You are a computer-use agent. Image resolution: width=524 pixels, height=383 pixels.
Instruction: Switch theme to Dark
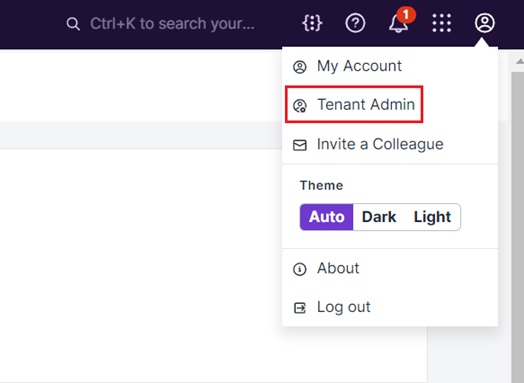(379, 217)
